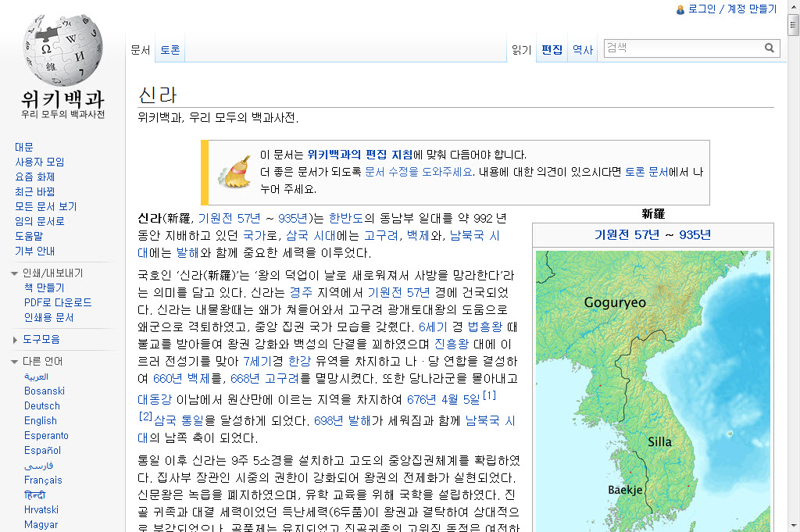The image size is (800, 532).
Task: Follow the footnote [1] reference link
Action: click(489, 395)
